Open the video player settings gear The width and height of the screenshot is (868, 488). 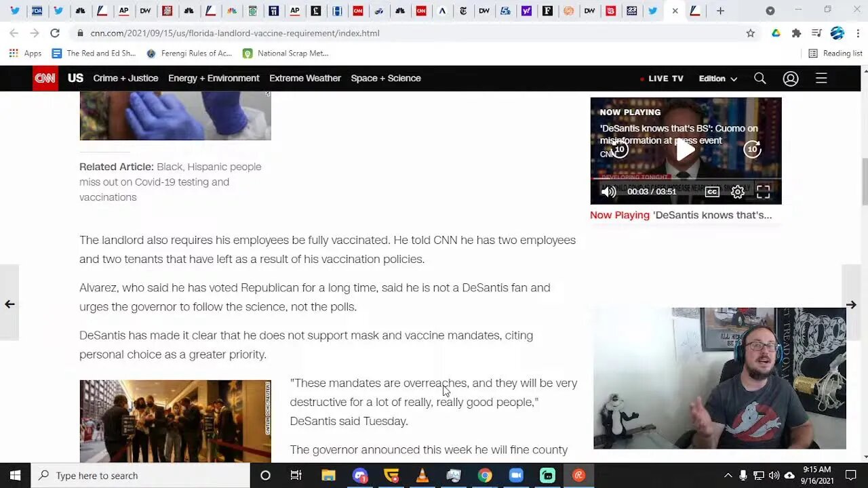[738, 192]
